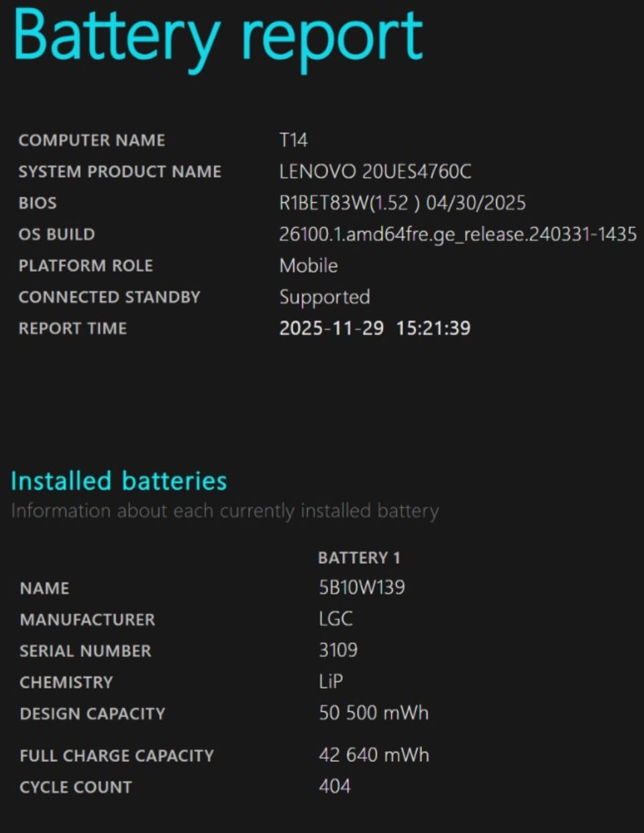Click the OS build number value

pyautogui.click(x=458, y=234)
